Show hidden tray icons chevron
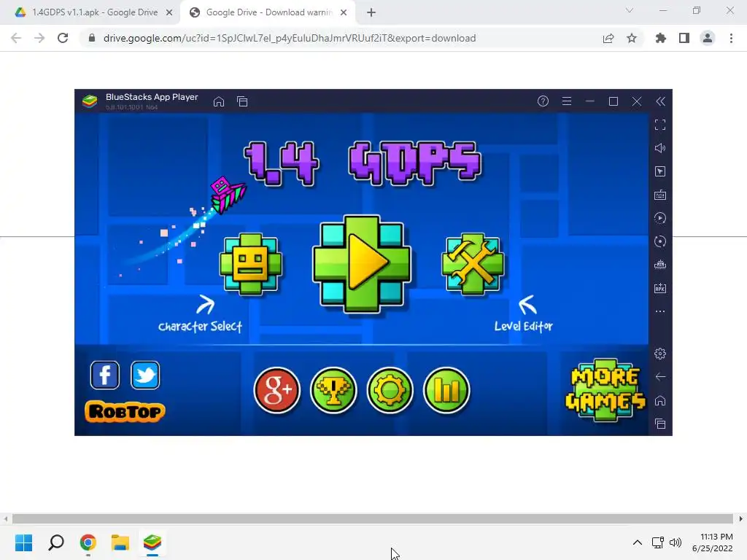Screen dimensions: 747x560 638,542
